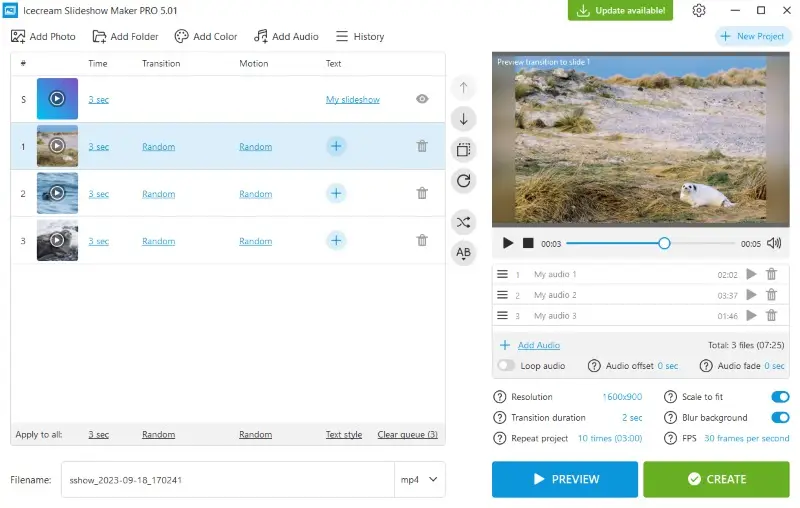The image size is (800, 508).
Task: Click Add Audio in the top toolbar
Action: click(286, 36)
